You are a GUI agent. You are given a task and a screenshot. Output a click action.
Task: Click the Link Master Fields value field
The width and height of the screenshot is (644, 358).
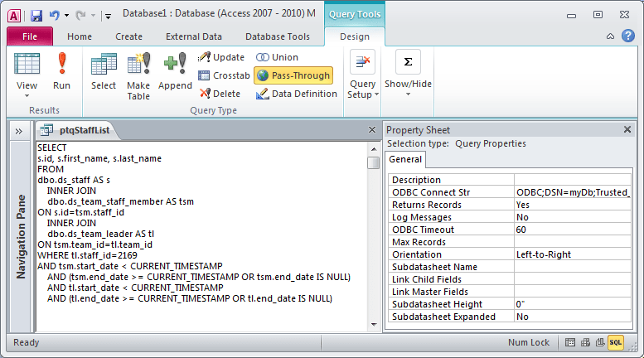573,292
